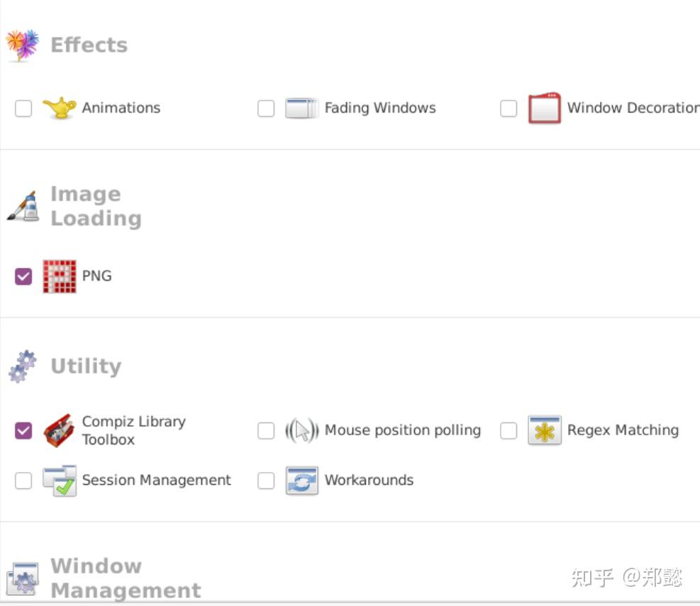
Task: Click the Session Management plugin icon
Action: [x=60, y=480]
